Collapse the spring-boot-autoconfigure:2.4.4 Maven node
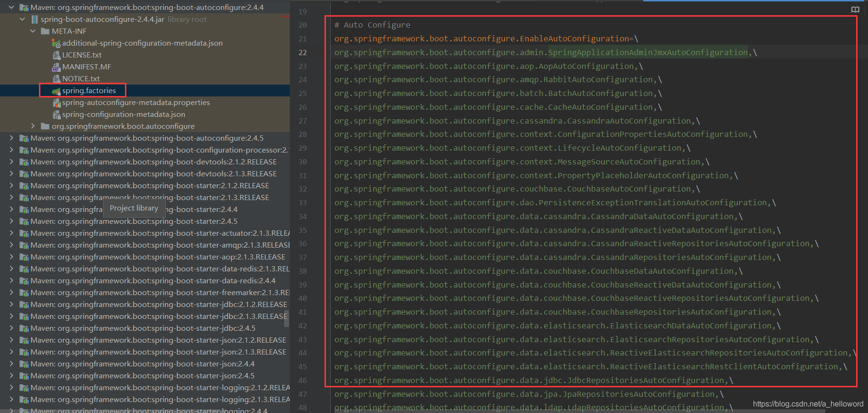Viewport: 868px width, 413px height. 11,8
